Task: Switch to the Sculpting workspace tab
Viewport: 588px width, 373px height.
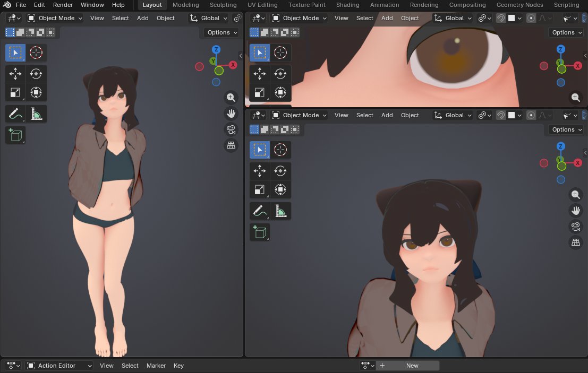Action: [223, 5]
